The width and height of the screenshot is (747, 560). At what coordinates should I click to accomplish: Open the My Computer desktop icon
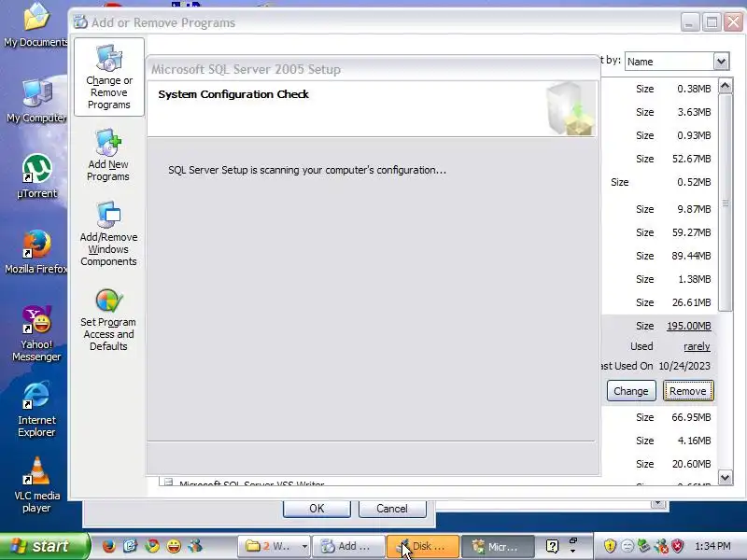pyautogui.click(x=36, y=101)
